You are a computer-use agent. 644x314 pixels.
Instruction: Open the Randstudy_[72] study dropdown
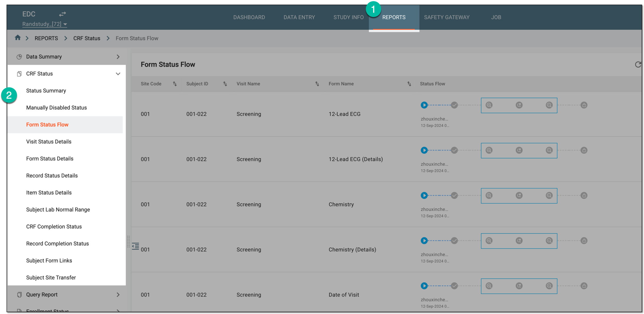pos(45,24)
